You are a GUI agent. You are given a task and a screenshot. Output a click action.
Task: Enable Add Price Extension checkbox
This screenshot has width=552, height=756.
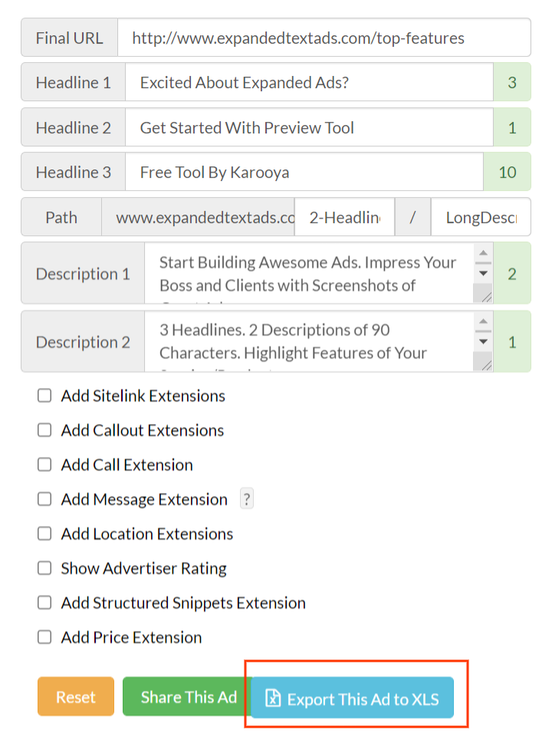[x=44, y=637]
